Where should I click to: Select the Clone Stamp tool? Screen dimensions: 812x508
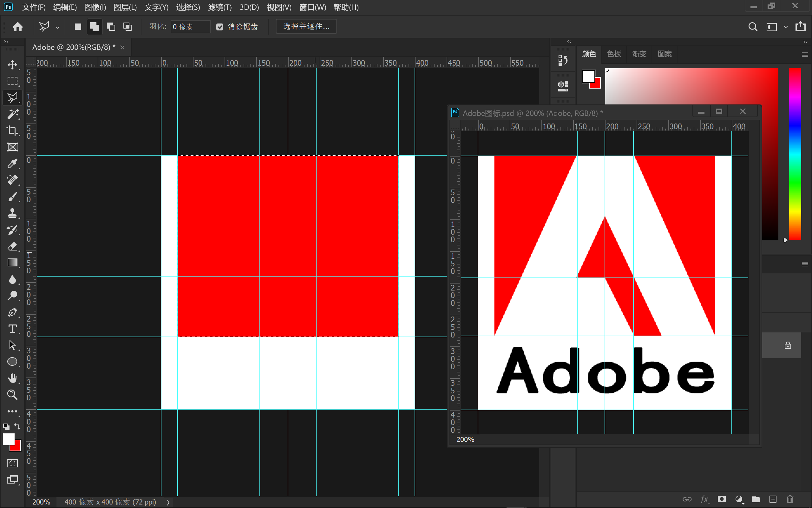tap(12, 213)
